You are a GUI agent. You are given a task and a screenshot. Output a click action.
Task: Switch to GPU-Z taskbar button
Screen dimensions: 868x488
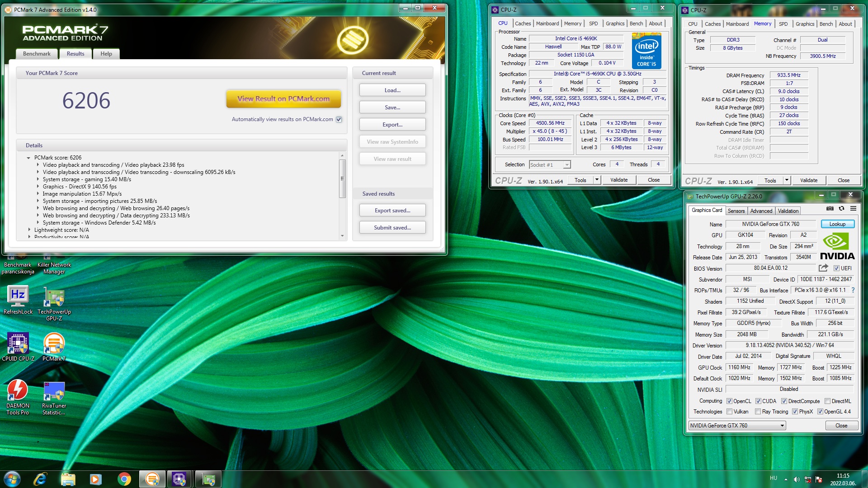208,479
